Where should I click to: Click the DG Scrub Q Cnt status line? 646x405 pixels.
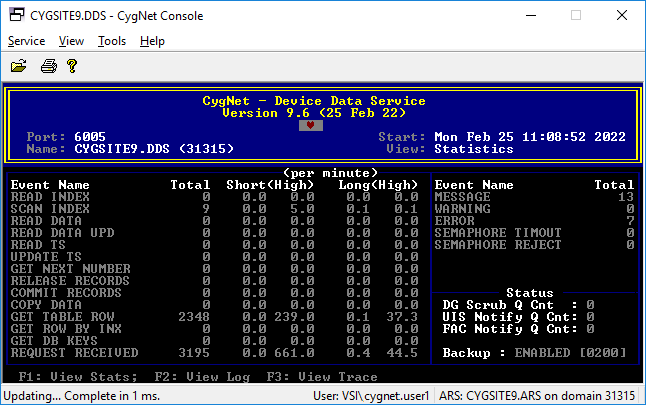pyautogui.click(x=518, y=304)
